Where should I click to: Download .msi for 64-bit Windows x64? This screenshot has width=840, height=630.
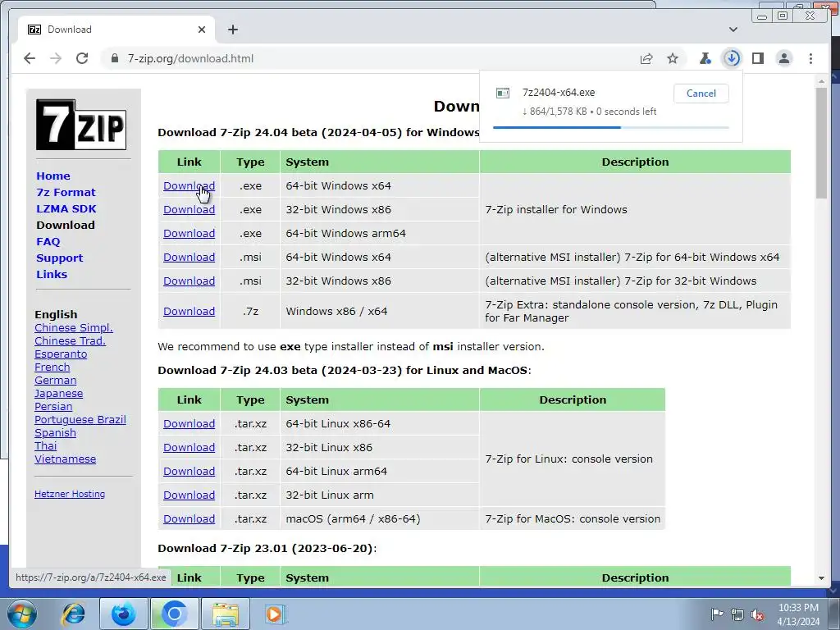click(189, 257)
